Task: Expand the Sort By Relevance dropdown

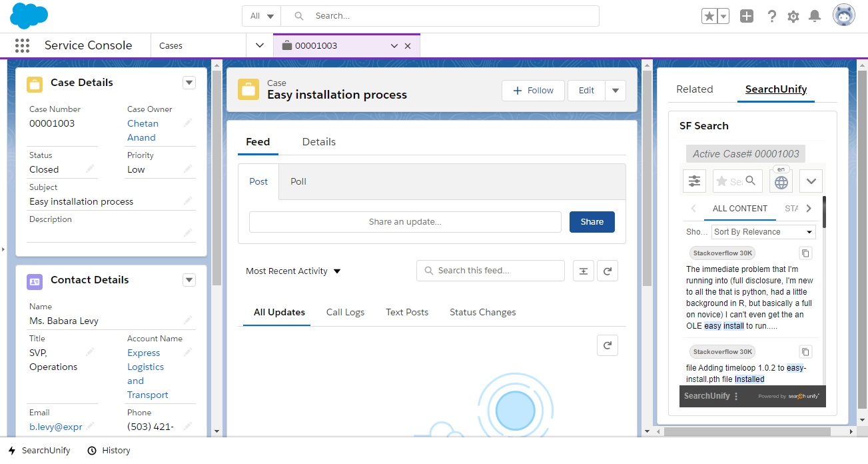Action: tap(763, 232)
